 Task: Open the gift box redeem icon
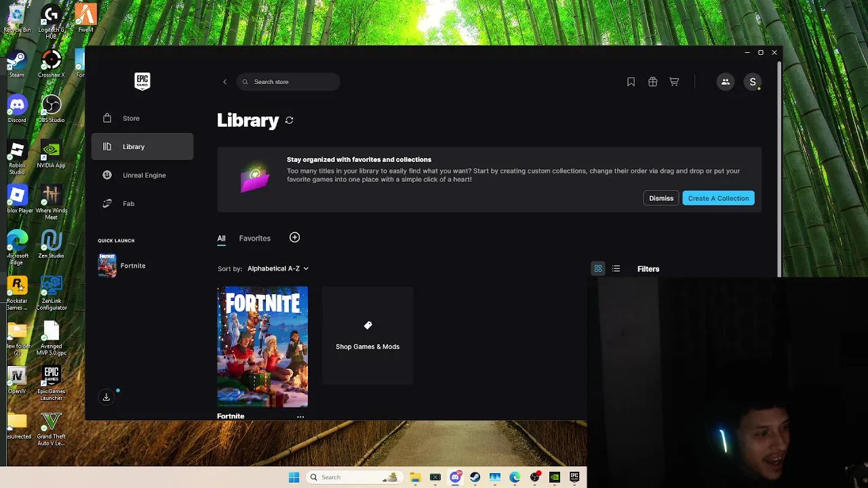(652, 82)
